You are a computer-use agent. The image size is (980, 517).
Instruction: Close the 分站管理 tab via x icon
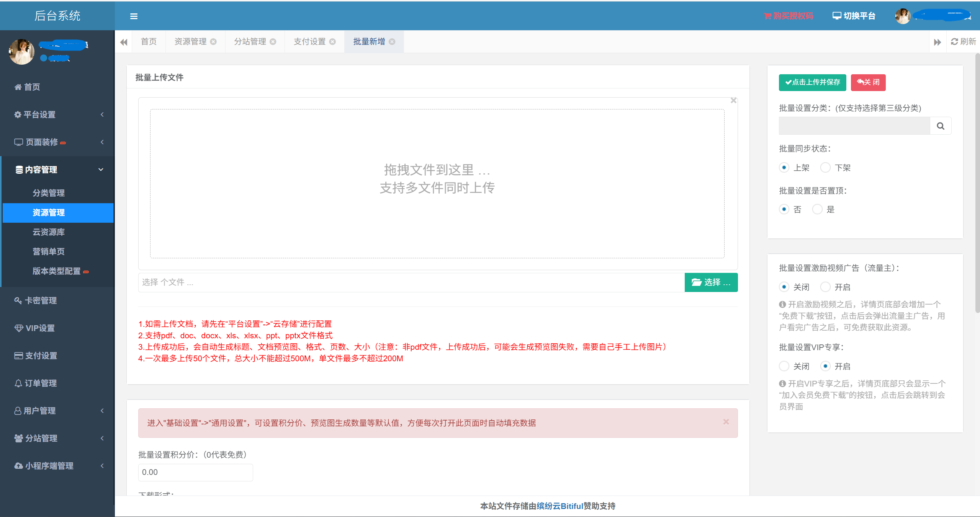pyautogui.click(x=273, y=42)
